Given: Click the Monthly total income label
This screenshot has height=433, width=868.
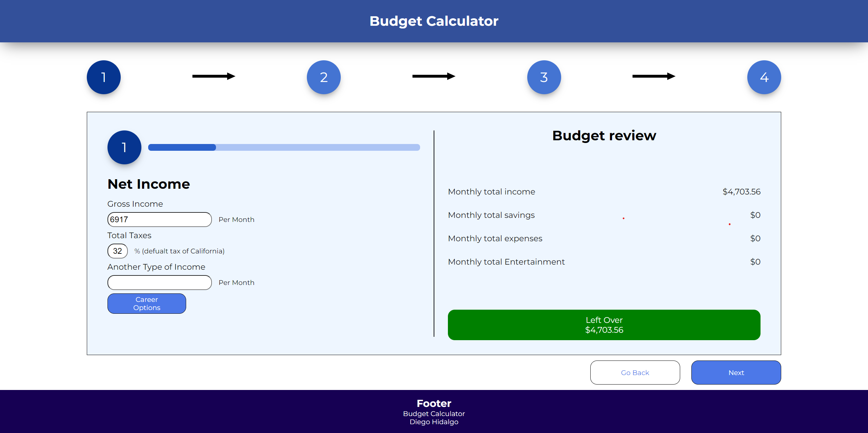Looking at the screenshot, I should (x=492, y=192).
